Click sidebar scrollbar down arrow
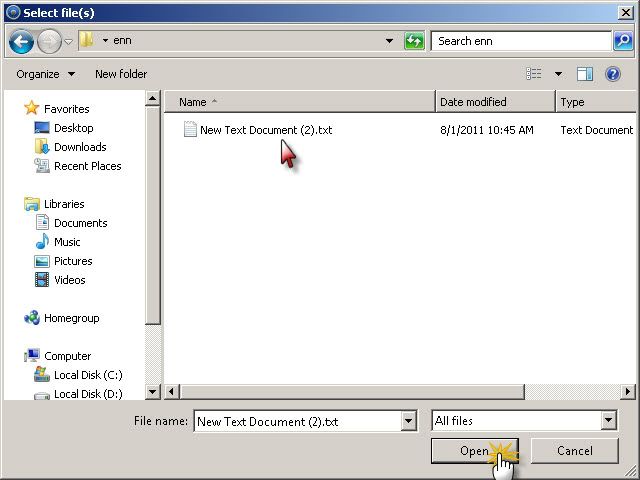Viewport: 640px width, 480px height. tap(153, 392)
